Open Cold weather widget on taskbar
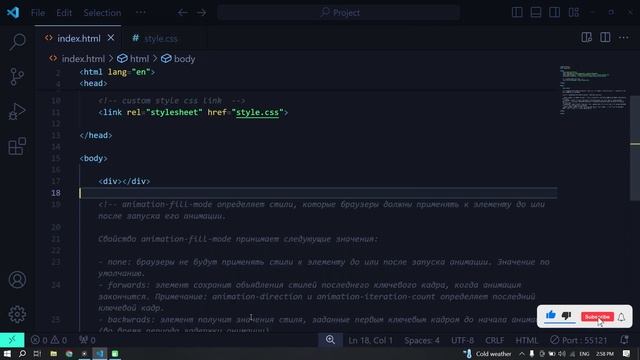 pyautogui.click(x=488, y=354)
